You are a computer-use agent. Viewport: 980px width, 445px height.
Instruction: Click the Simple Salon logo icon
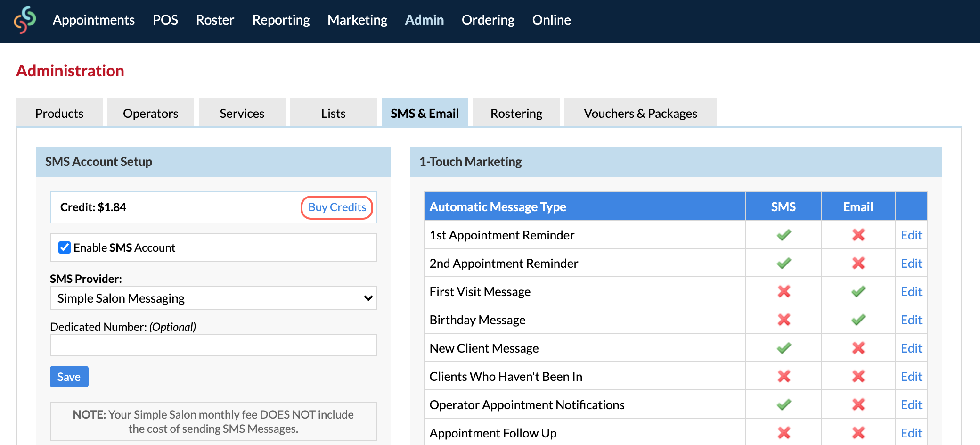(x=25, y=20)
